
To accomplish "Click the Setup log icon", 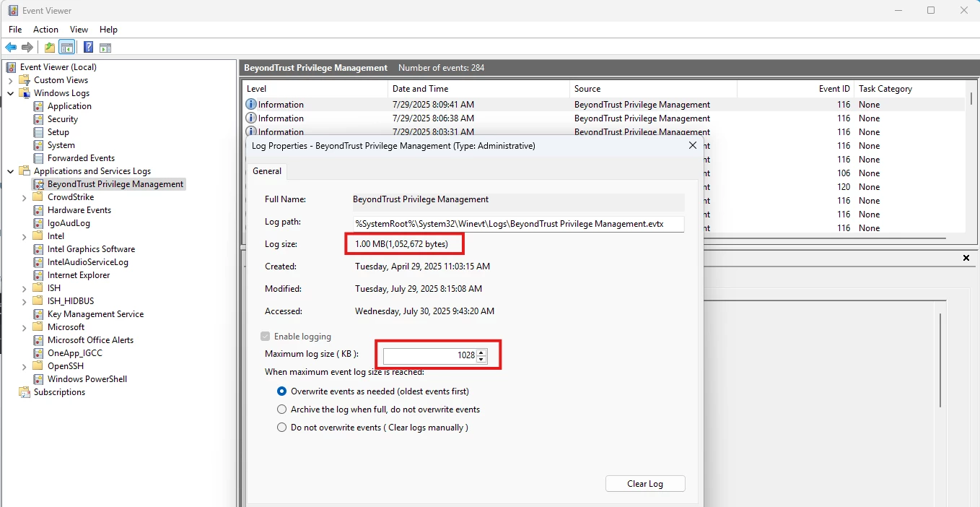I will tap(39, 132).
